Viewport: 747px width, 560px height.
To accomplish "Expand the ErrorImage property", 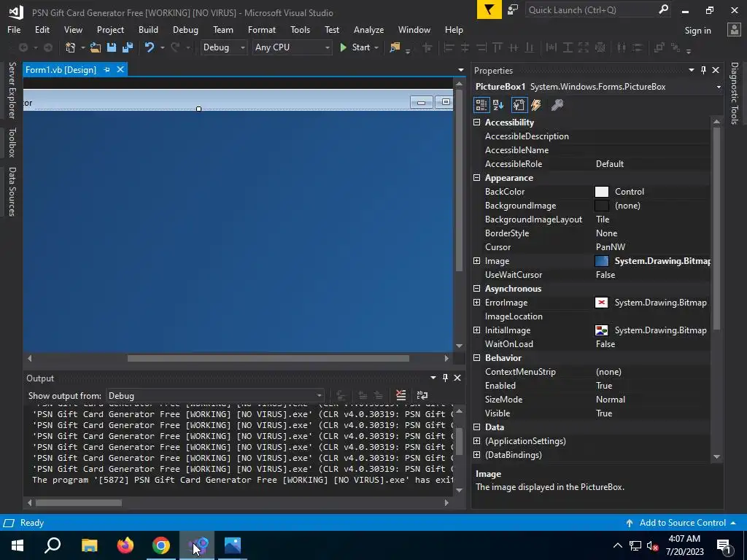I will point(476,303).
